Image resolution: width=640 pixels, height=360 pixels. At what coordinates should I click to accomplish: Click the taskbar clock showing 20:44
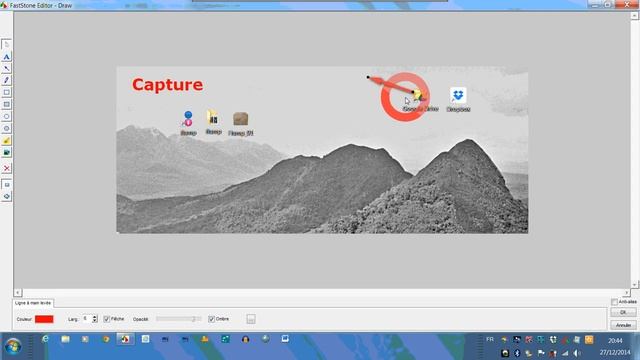pos(615,340)
